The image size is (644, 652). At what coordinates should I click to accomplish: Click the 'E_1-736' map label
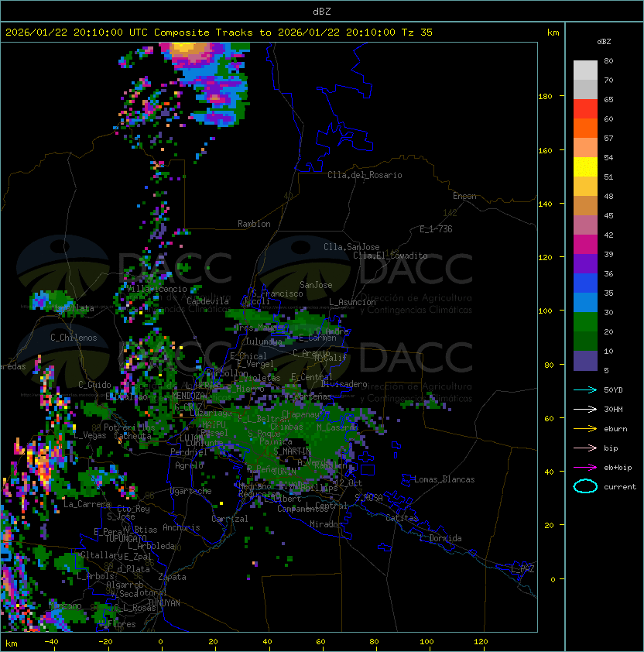pyautogui.click(x=436, y=229)
